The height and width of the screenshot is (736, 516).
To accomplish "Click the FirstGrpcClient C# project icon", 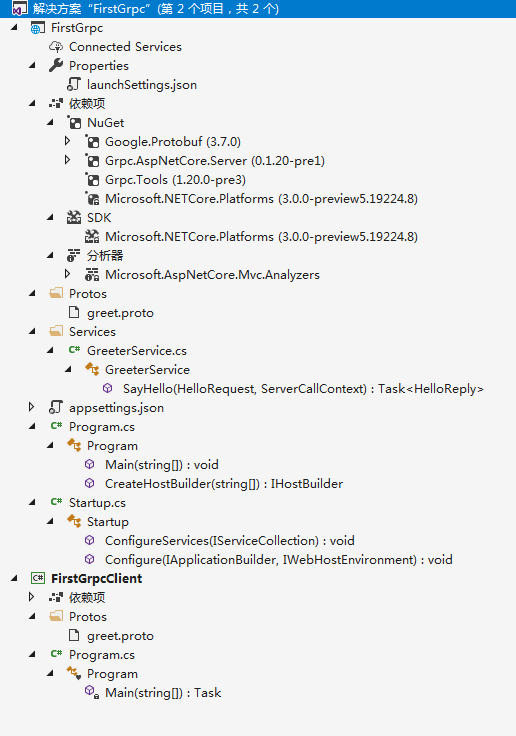I will click(x=38, y=578).
